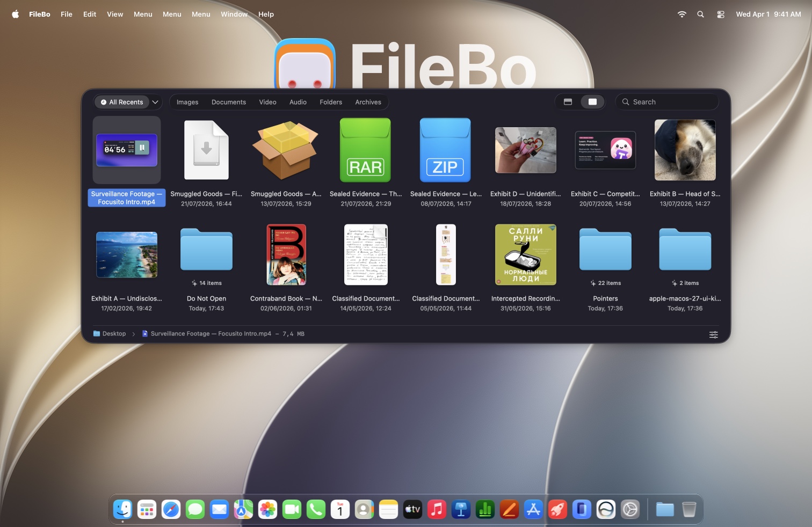812x527 pixels.
Task: Select the Contraband Book cover thumbnail
Action: click(286, 255)
